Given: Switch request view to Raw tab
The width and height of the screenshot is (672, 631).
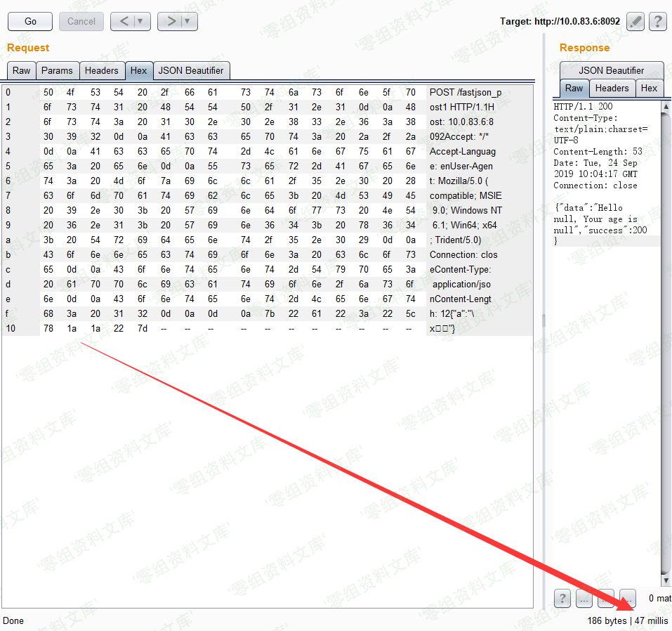Looking at the screenshot, I should 21,70.
